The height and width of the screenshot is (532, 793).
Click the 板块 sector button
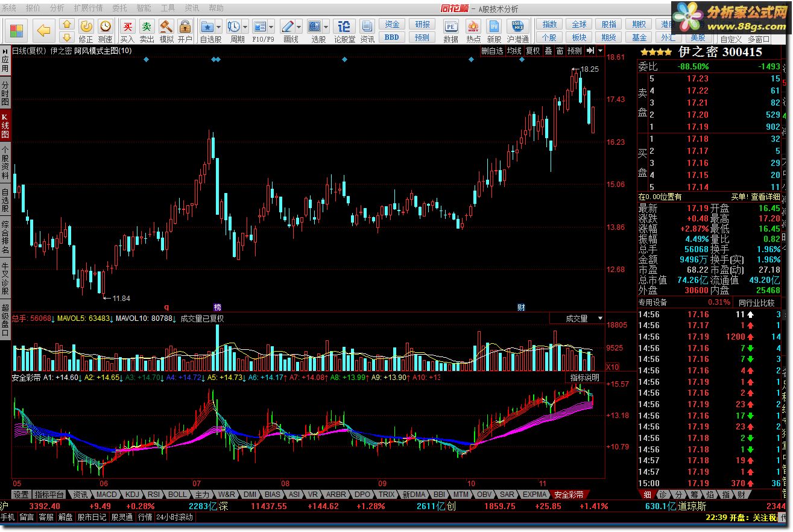pyautogui.click(x=579, y=37)
